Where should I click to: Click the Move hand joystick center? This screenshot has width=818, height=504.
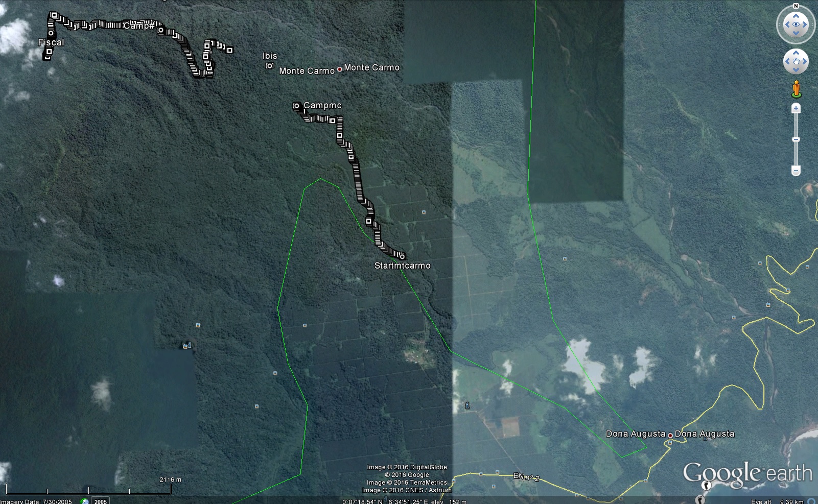(x=796, y=62)
